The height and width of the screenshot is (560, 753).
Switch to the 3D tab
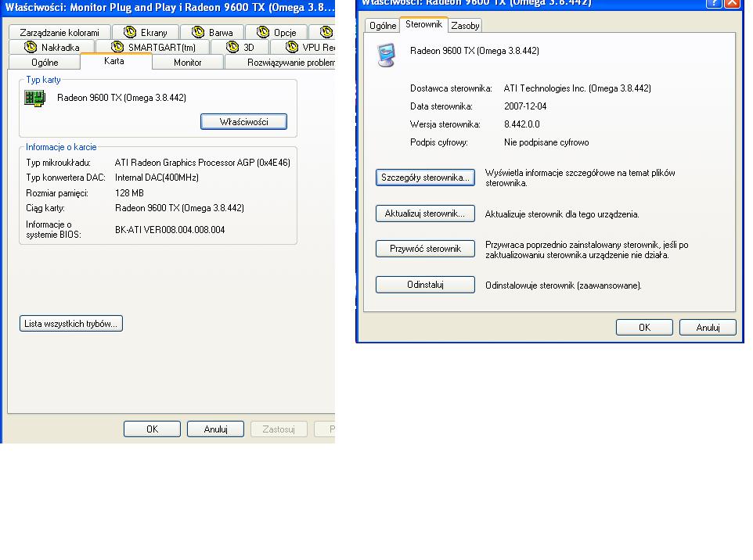pos(240,48)
